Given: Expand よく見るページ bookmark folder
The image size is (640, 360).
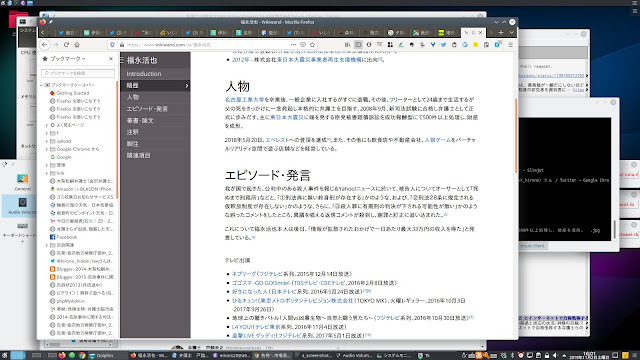Looking at the screenshot, I should tap(47, 125).
